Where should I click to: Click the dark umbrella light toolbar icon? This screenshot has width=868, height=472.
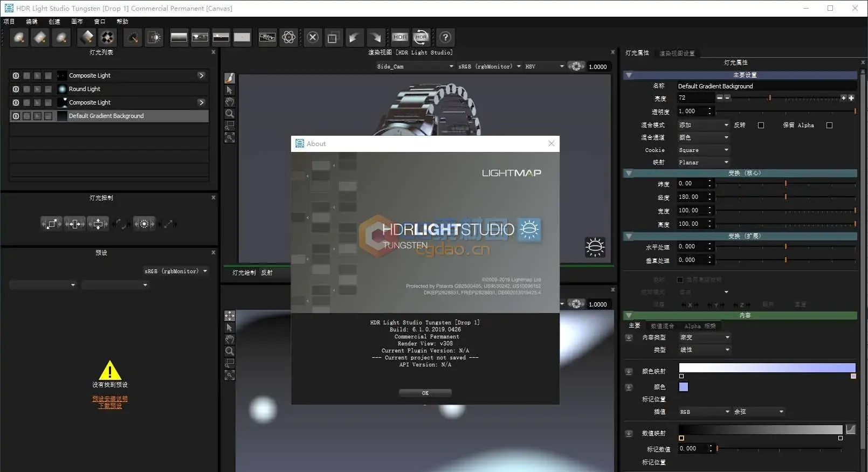(133, 37)
